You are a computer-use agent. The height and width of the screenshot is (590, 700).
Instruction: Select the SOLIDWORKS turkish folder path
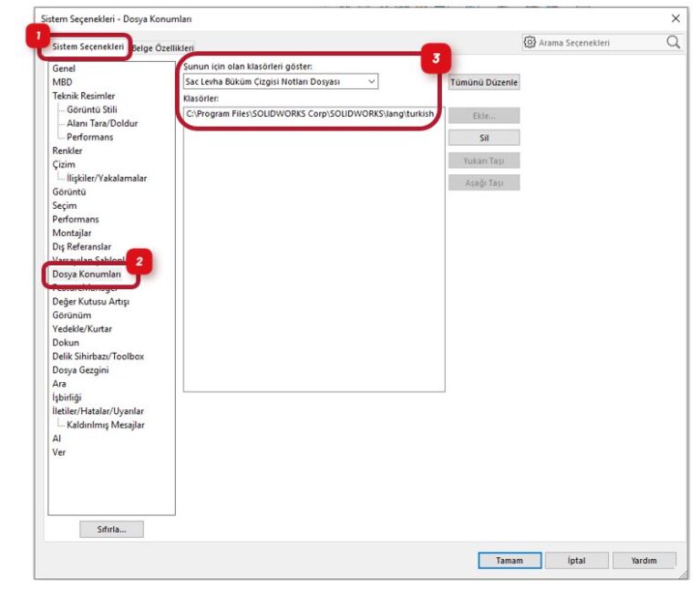coord(310,113)
